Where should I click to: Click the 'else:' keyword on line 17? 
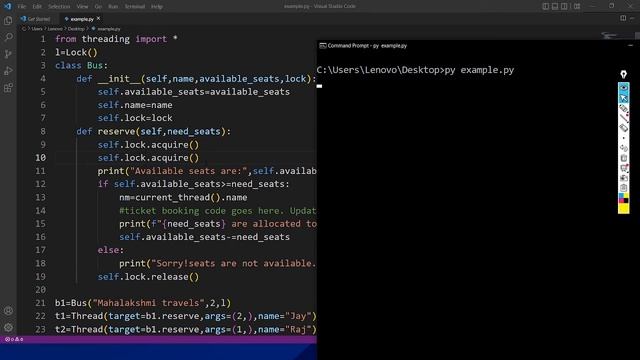click(x=111, y=250)
